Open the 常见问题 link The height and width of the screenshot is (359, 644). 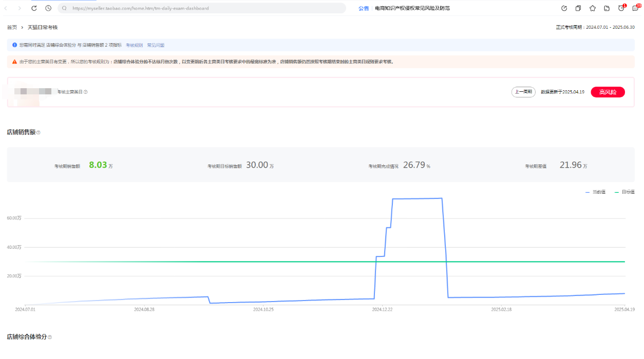coord(156,45)
